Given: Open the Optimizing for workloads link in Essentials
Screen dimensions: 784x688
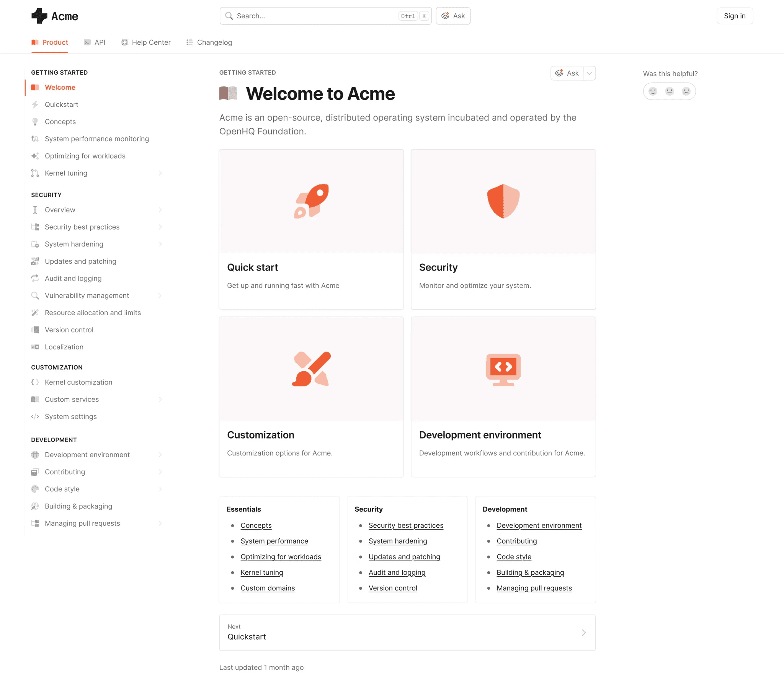Looking at the screenshot, I should click(281, 557).
